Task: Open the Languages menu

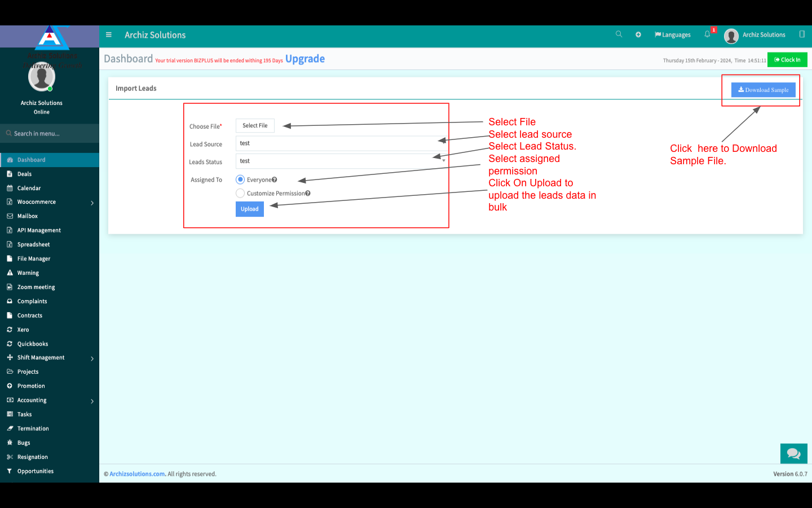Action: point(673,35)
